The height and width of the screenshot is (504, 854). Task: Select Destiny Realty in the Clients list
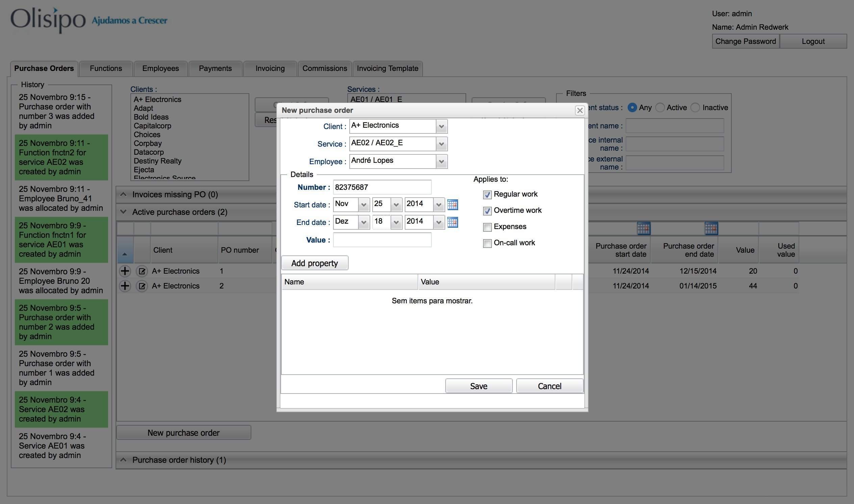(x=157, y=161)
